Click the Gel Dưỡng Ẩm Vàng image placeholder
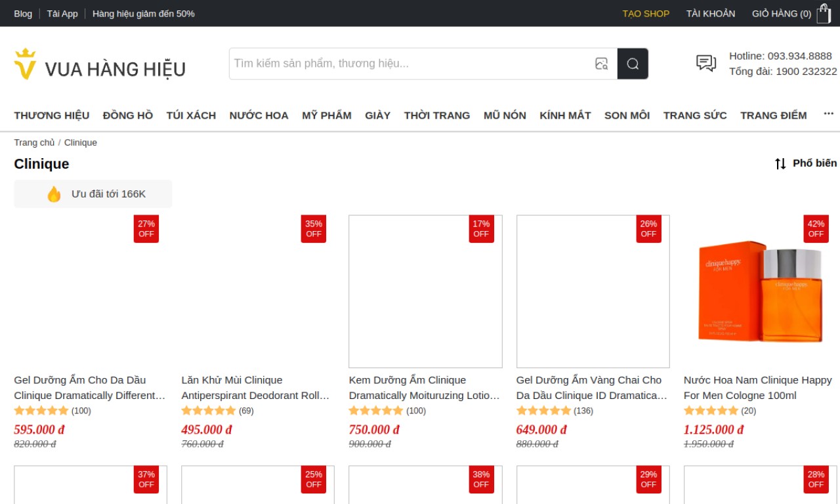Screen dimensions: 840x504 593,291
